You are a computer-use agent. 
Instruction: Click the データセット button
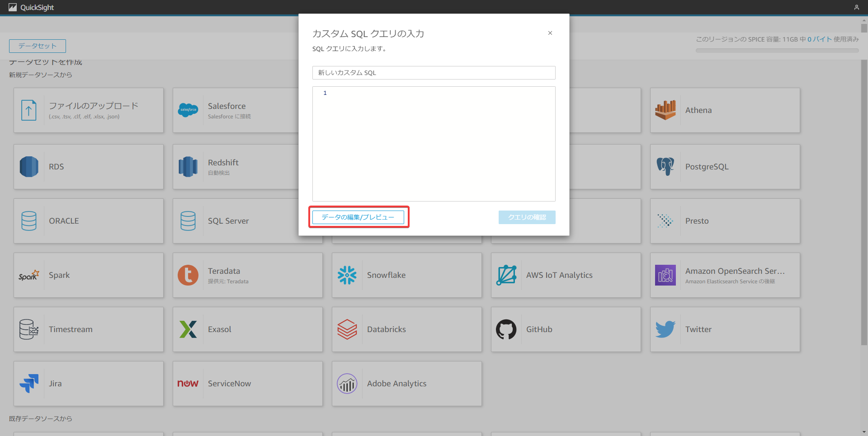pyautogui.click(x=38, y=46)
